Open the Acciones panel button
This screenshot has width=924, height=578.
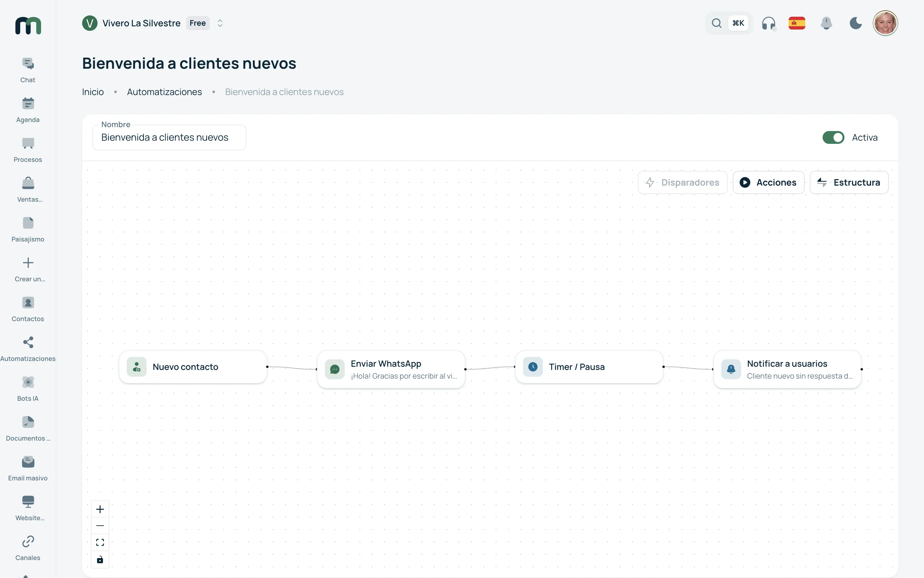pyautogui.click(x=768, y=182)
